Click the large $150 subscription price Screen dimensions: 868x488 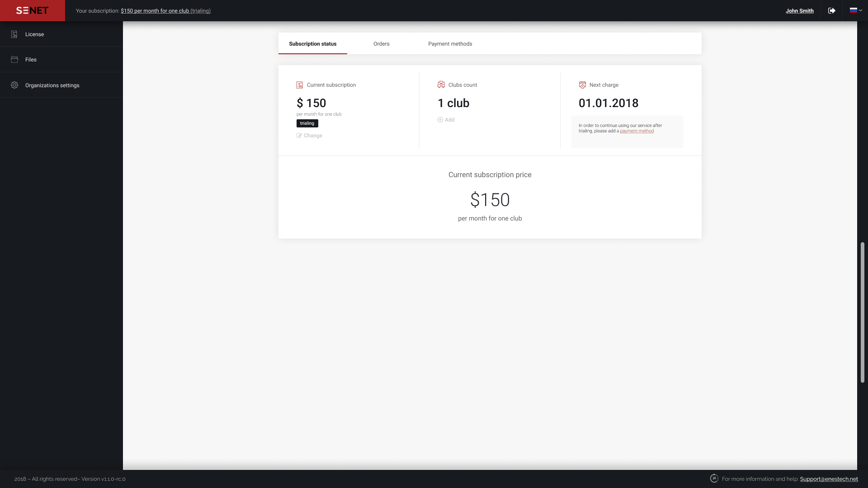point(490,200)
